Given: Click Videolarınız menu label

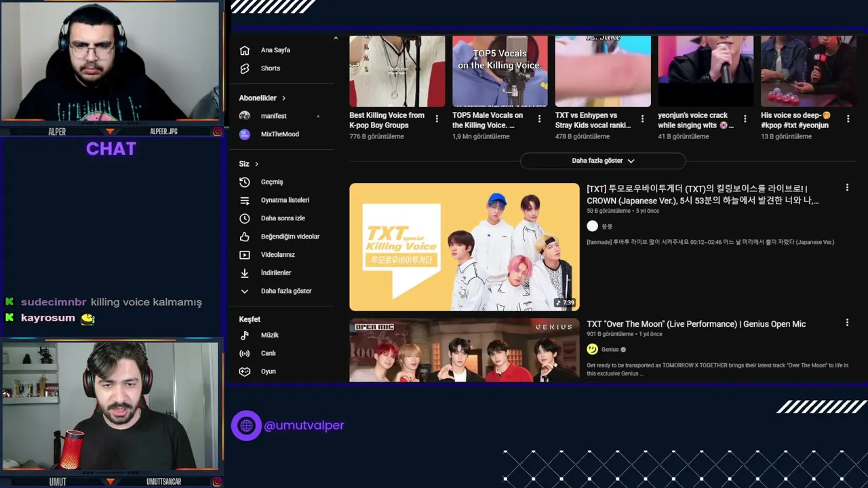Looking at the screenshot, I should click(x=278, y=255).
